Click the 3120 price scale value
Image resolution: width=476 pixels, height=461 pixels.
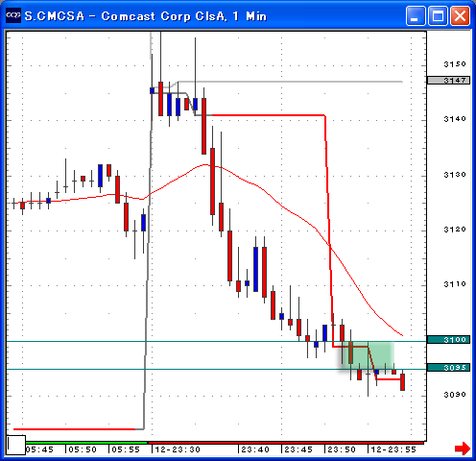click(x=455, y=230)
